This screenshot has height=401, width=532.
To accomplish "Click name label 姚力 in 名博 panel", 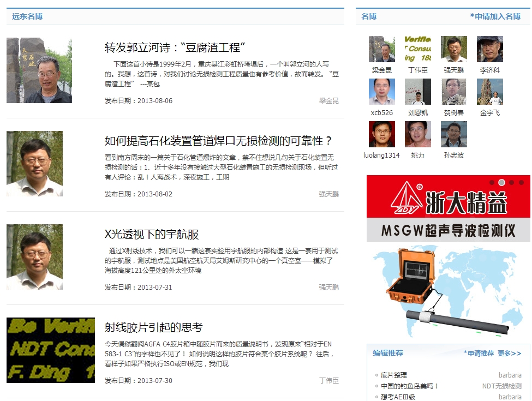I will pyautogui.click(x=417, y=155).
